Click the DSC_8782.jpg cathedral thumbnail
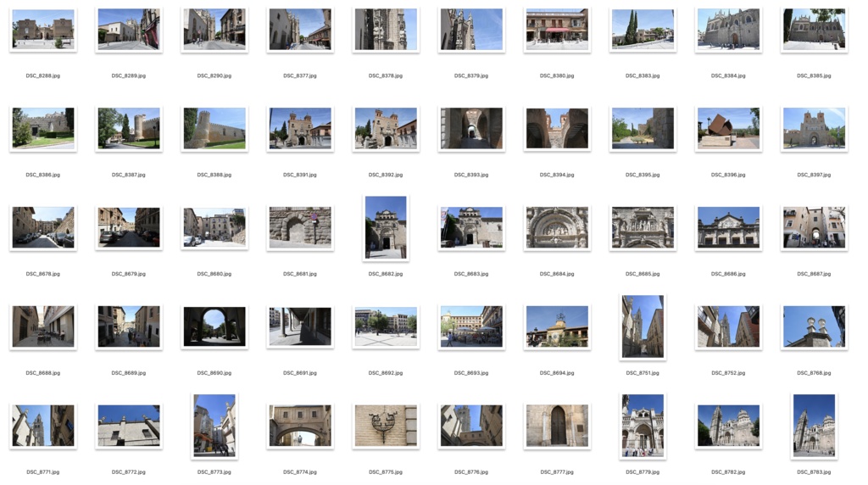Image resolution: width=868 pixels, height=485 pixels. point(728,426)
